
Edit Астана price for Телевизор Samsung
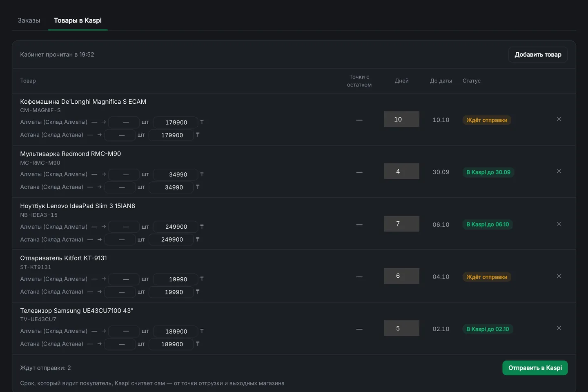171,344
